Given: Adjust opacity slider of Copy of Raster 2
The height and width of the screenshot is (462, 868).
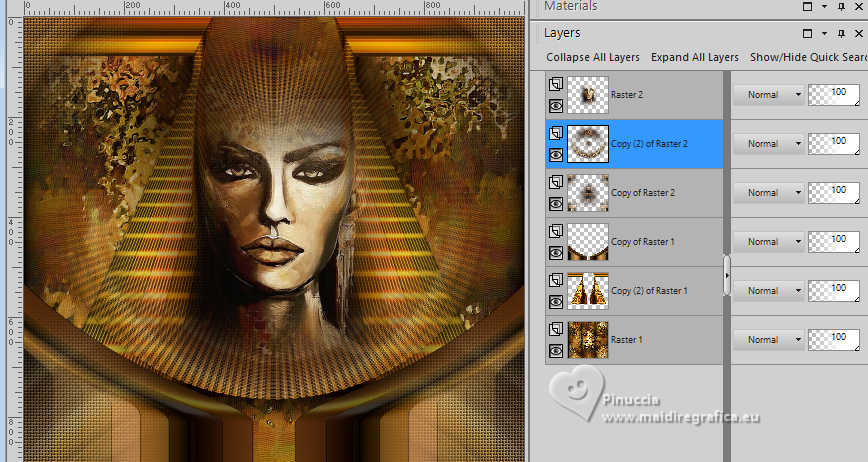Looking at the screenshot, I should pos(834,193).
